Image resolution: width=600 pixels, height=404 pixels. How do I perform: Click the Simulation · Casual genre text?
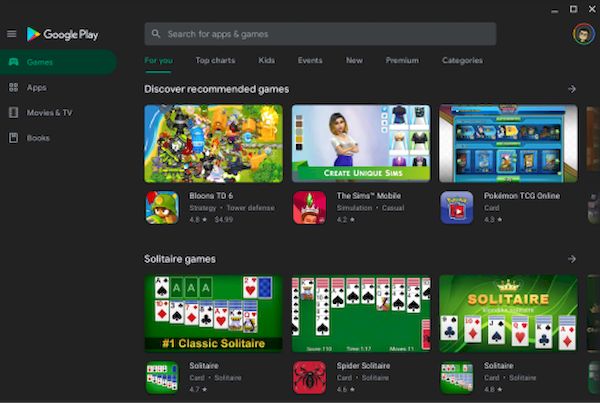pos(370,208)
